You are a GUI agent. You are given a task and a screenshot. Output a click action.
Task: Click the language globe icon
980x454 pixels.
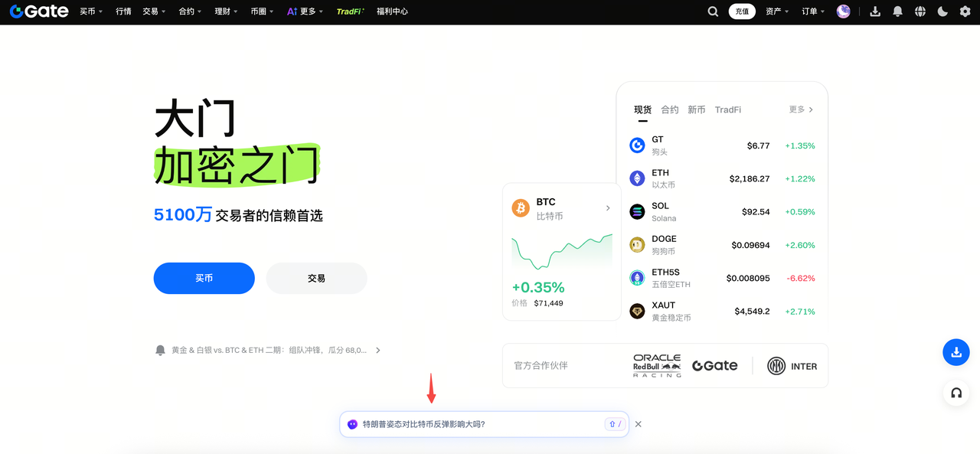coord(920,11)
